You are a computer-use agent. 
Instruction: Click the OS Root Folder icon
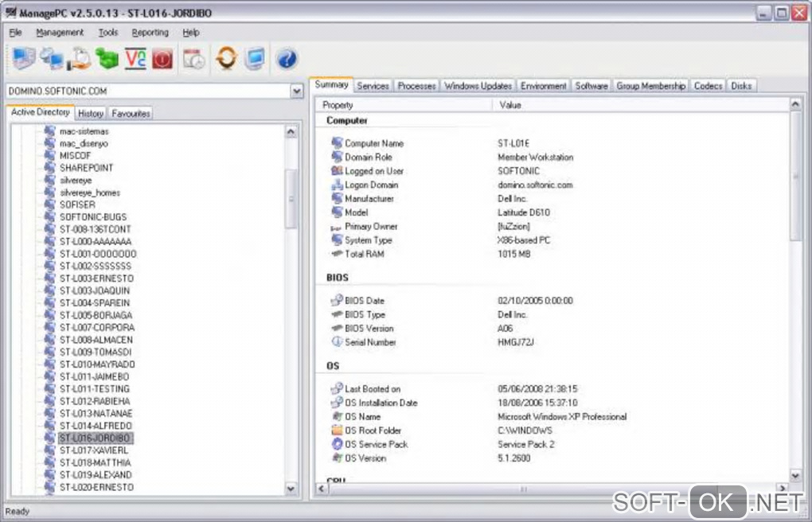point(337,430)
